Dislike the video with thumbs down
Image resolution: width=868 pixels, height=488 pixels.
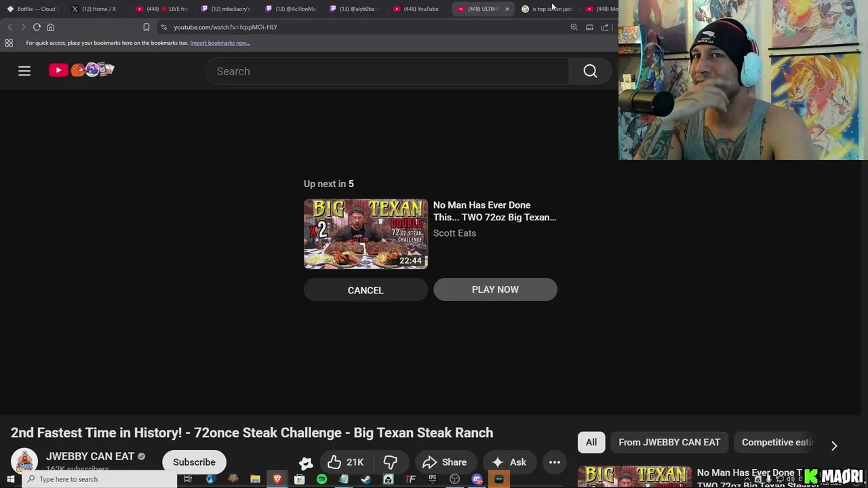tap(390, 462)
